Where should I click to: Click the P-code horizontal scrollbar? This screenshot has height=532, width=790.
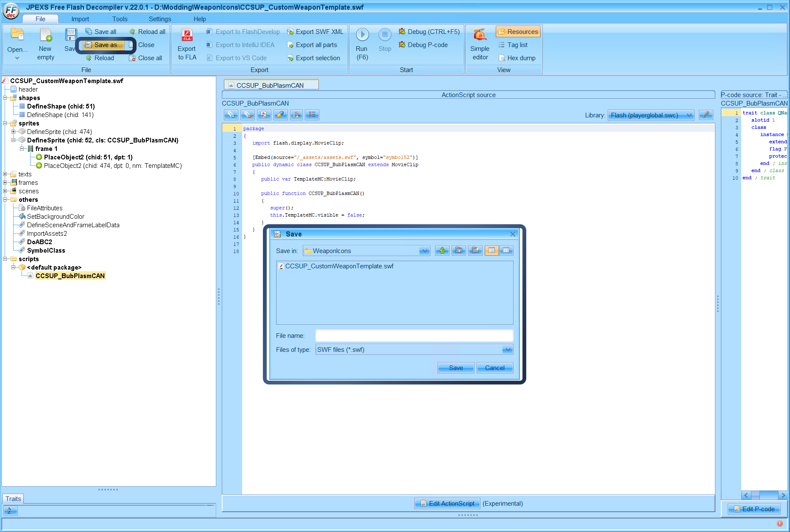764,495
